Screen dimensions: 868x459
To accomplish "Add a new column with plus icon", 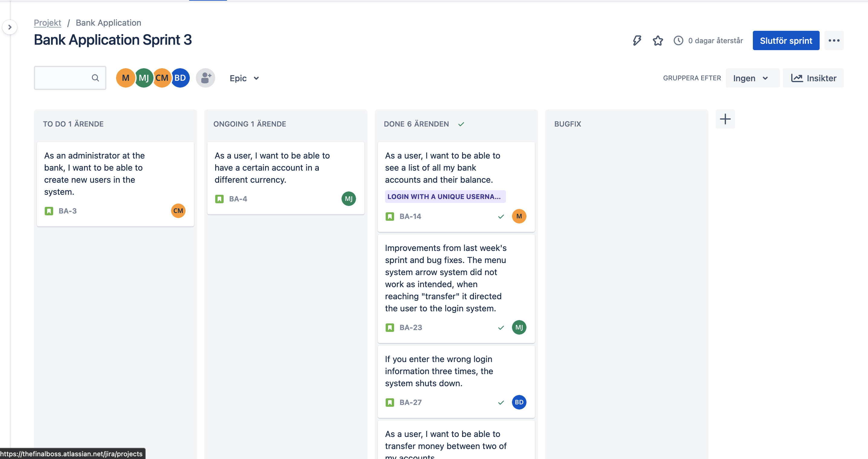I will pyautogui.click(x=725, y=119).
